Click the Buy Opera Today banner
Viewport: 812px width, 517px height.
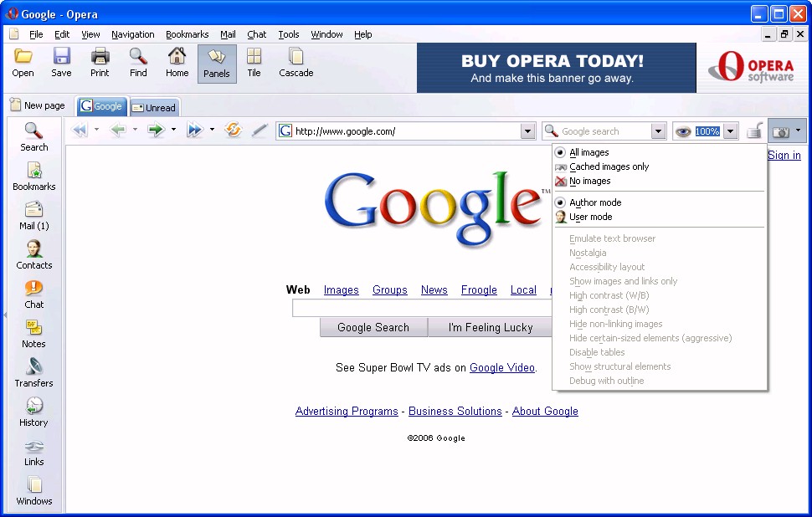coord(556,68)
